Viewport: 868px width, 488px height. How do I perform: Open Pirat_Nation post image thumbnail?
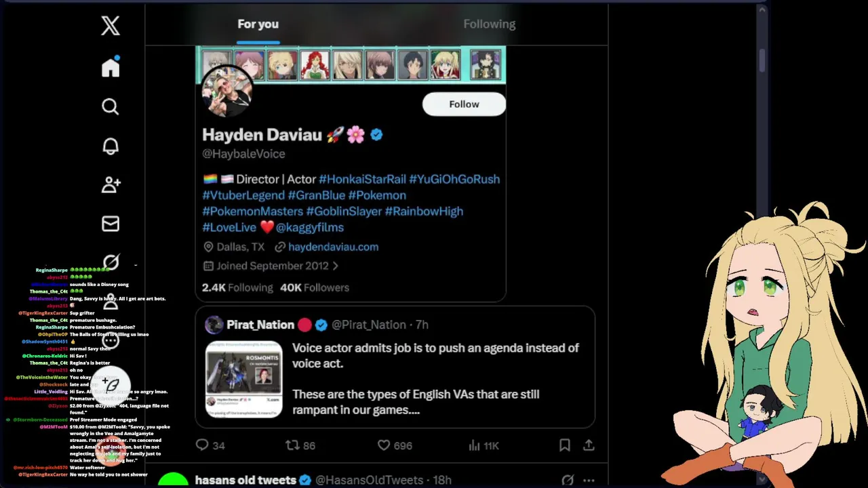(x=243, y=380)
